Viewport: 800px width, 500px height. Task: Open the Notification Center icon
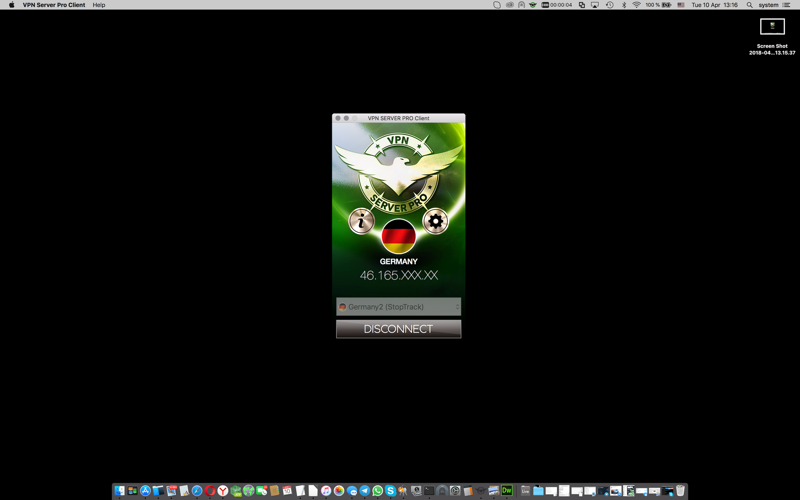pyautogui.click(x=787, y=5)
